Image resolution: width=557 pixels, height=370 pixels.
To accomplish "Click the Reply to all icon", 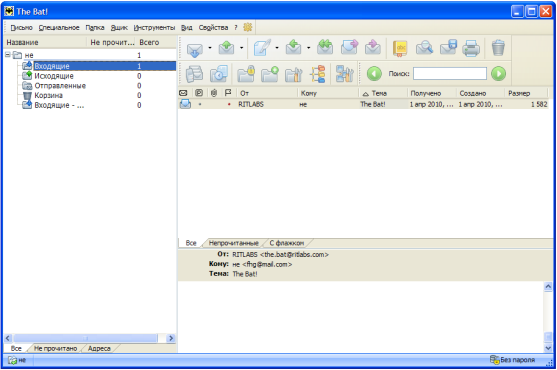I will [x=325, y=48].
